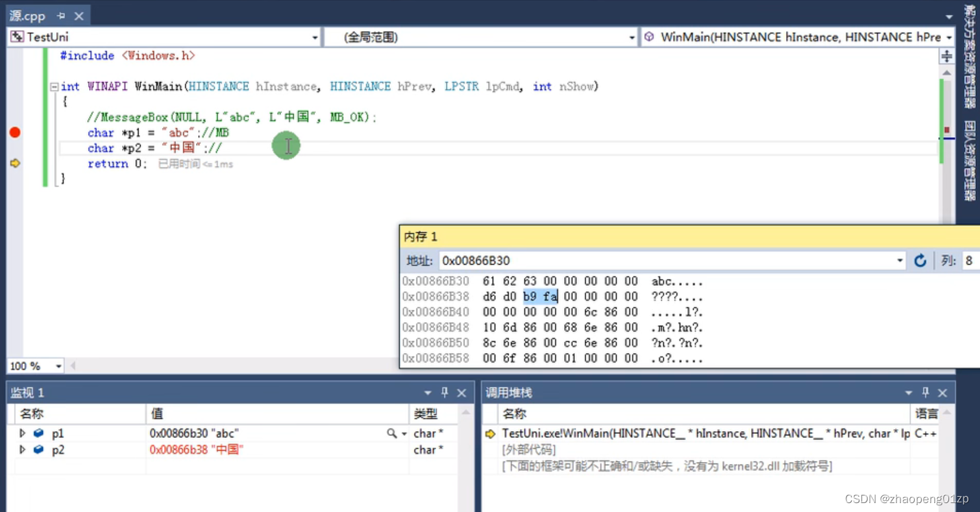Close the 监视 1 panel
Image resolution: width=980 pixels, height=512 pixels.
pyautogui.click(x=461, y=393)
